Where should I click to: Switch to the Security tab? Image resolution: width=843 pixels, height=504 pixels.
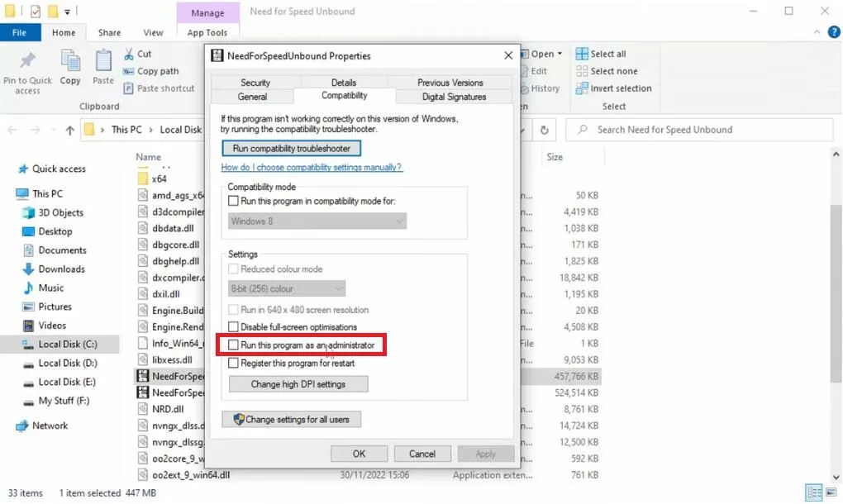pos(255,83)
